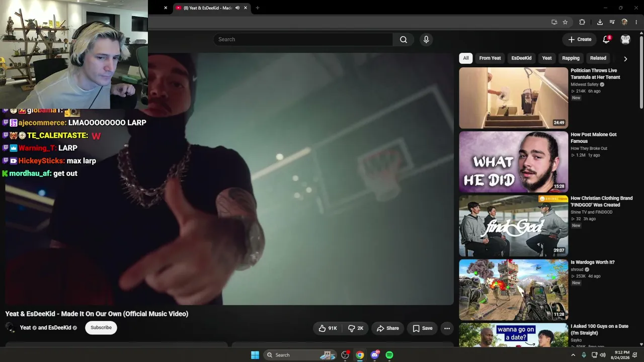644x362 pixels.
Task: Click the microphone icon in system tray
Action: [584, 355]
